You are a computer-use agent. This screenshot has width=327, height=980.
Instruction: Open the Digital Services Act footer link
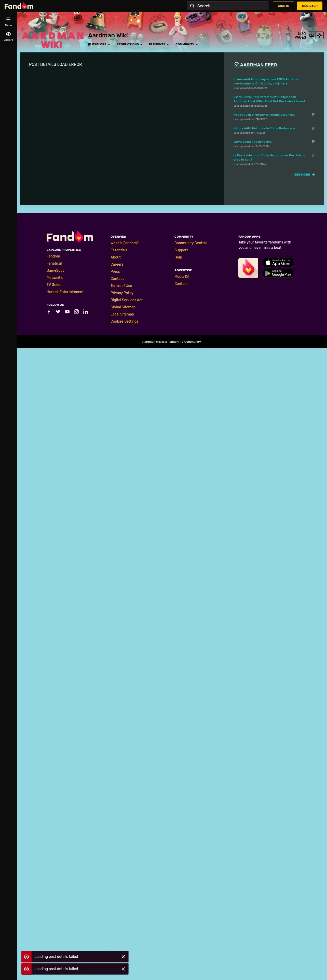click(x=126, y=300)
